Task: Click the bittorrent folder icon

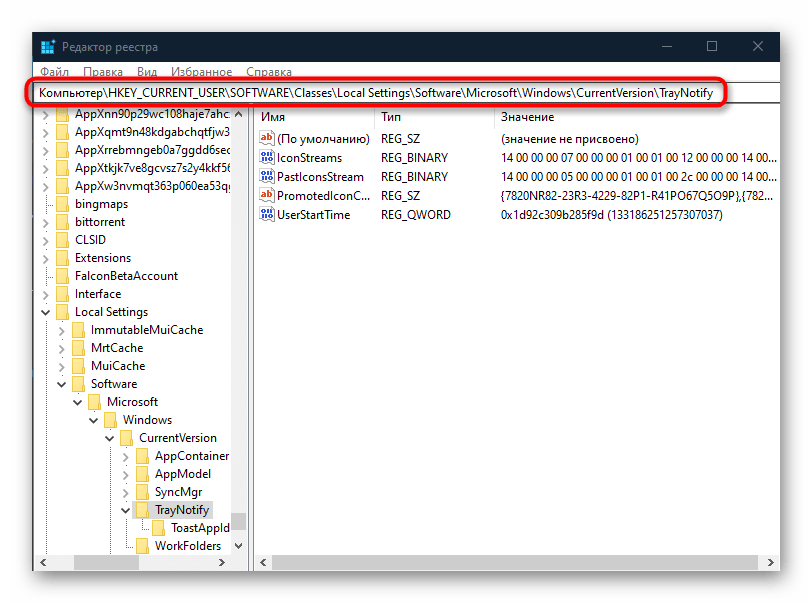Action: pyautogui.click(x=63, y=222)
